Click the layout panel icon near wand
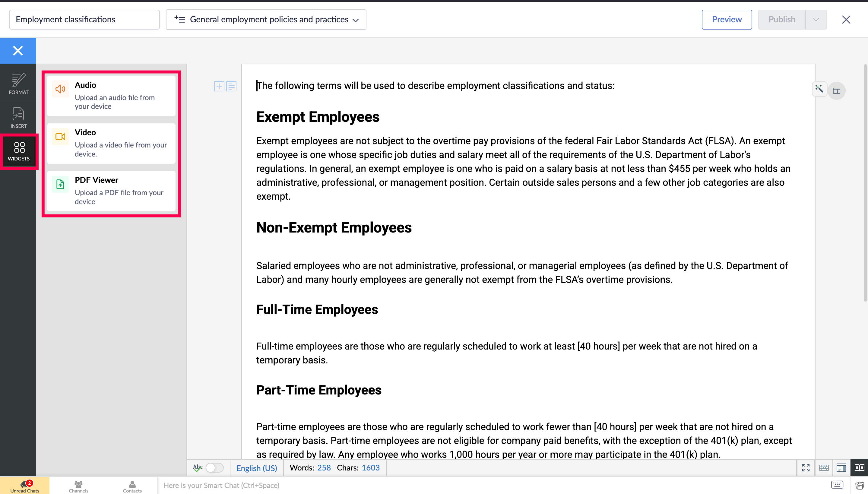Image resolution: width=868 pixels, height=494 pixels. point(836,90)
